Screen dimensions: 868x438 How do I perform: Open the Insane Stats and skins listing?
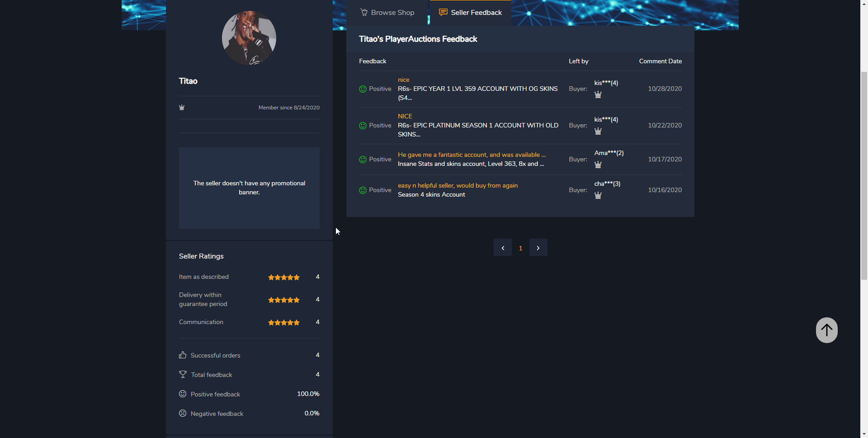click(x=470, y=164)
